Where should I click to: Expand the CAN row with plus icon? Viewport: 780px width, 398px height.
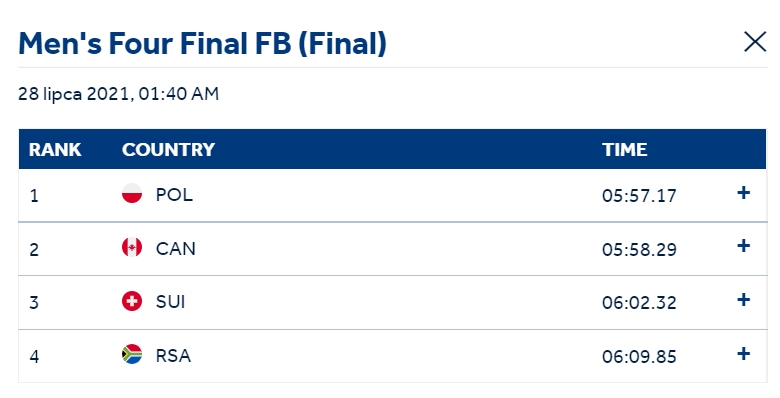click(x=743, y=245)
